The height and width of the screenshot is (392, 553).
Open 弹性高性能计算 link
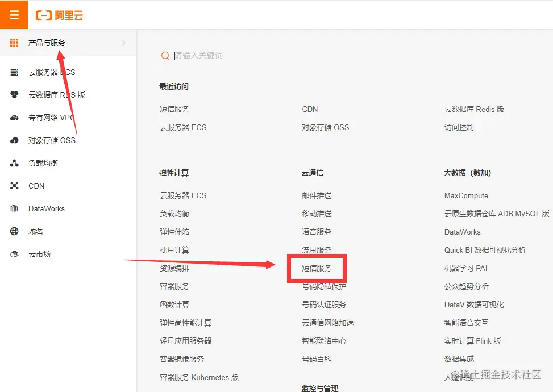click(185, 323)
